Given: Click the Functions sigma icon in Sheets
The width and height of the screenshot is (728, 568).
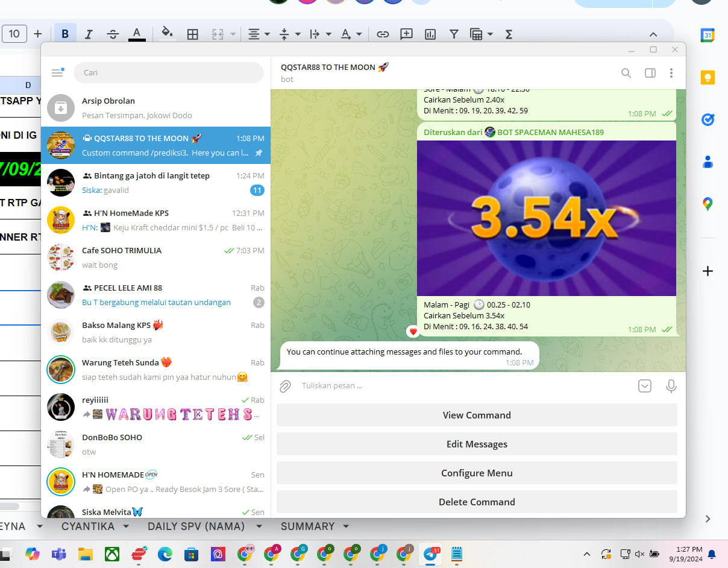Looking at the screenshot, I should (x=509, y=34).
